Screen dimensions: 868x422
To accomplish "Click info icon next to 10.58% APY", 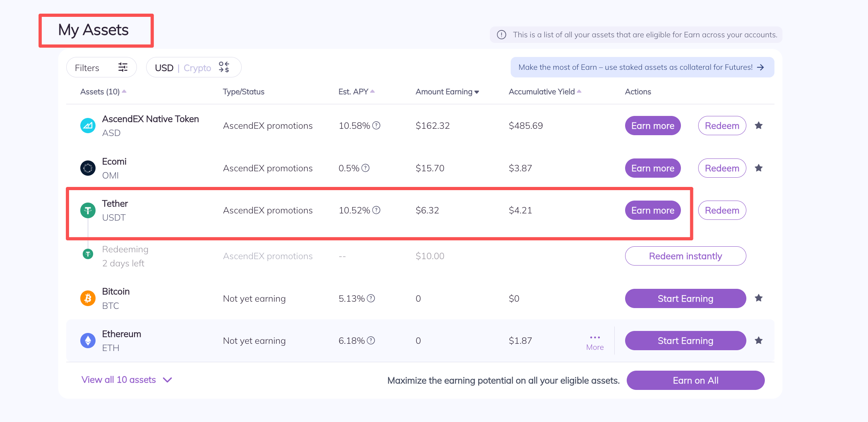I will (376, 126).
